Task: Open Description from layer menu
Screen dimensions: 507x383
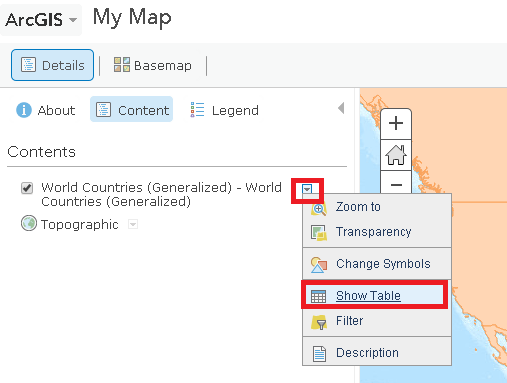Action: (x=377, y=353)
